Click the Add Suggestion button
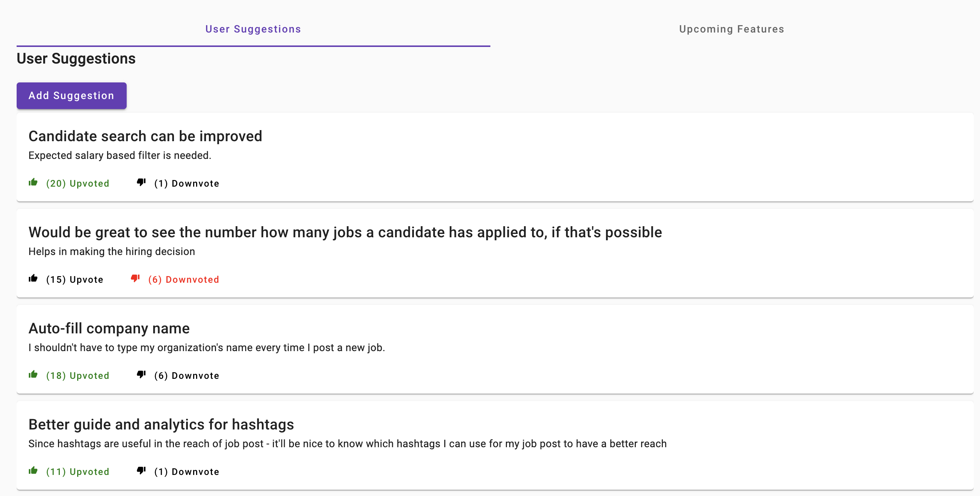Image resolution: width=980 pixels, height=496 pixels. click(72, 96)
